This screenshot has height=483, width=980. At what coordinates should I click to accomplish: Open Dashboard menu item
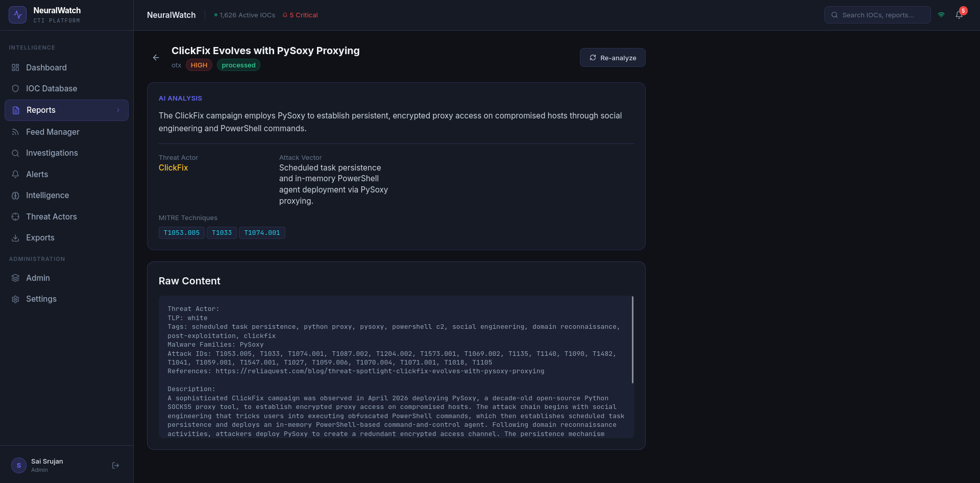[x=66, y=67]
